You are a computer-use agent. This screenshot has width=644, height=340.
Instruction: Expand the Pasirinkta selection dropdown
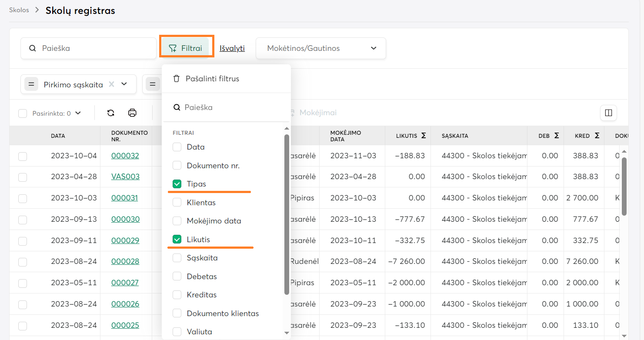click(78, 113)
